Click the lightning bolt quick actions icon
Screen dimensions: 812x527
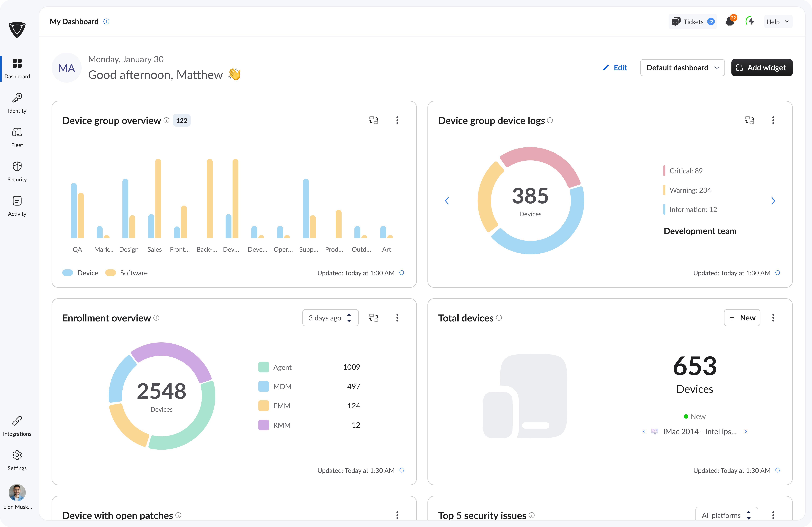point(750,21)
